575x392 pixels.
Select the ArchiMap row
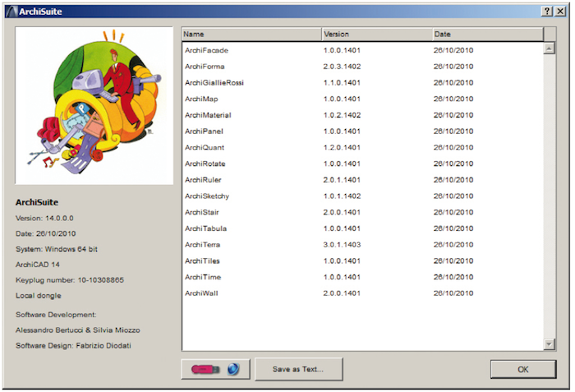362,99
